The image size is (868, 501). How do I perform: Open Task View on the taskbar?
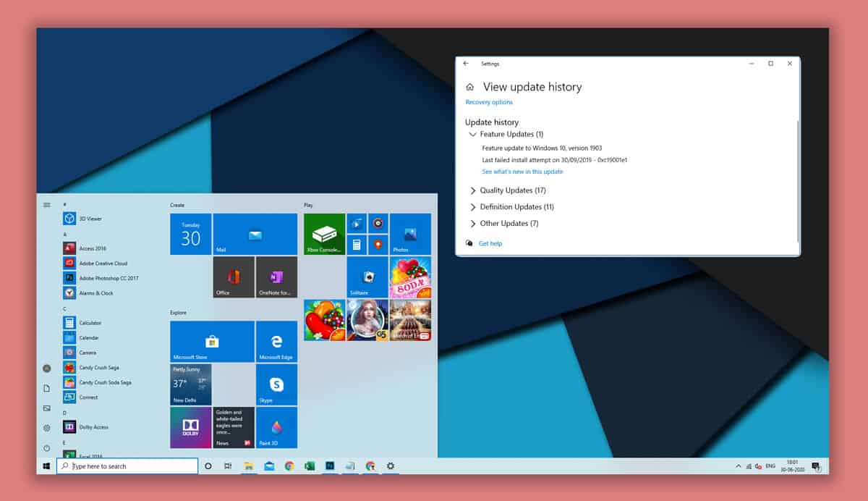pyautogui.click(x=228, y=466)
